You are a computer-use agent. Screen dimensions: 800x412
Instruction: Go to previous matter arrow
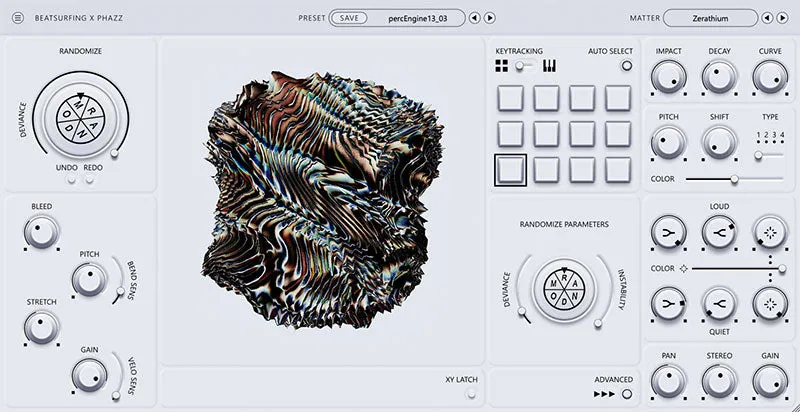(767, 18)
